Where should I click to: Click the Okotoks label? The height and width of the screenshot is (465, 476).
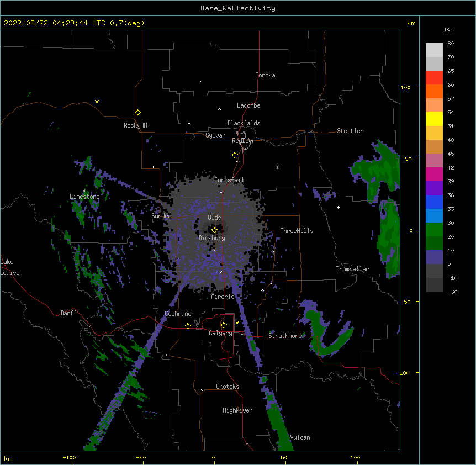(x=228, y=387)
